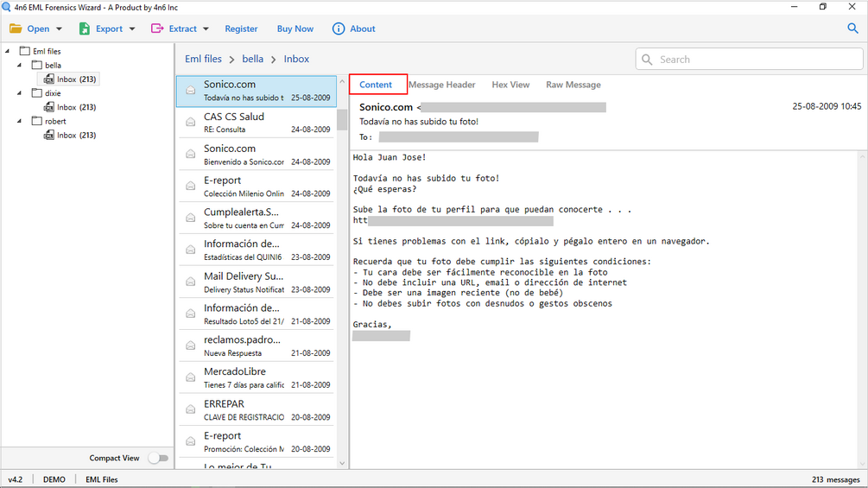Click envelope icon of Cumplealerta email
This screenshot has height=488, width=868.
click(190, 218)
